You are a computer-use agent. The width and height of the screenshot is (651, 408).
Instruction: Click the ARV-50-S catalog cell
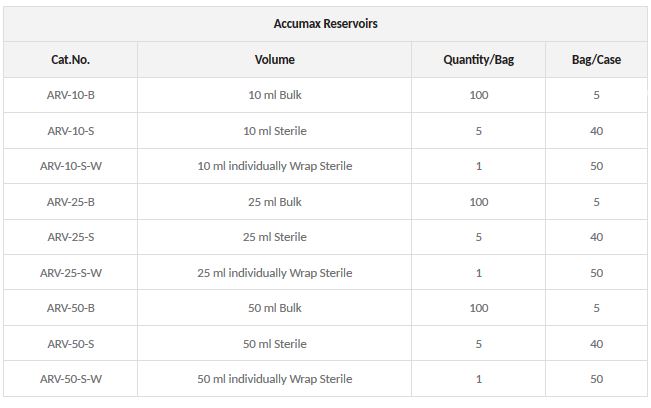(x=71, y=344)
